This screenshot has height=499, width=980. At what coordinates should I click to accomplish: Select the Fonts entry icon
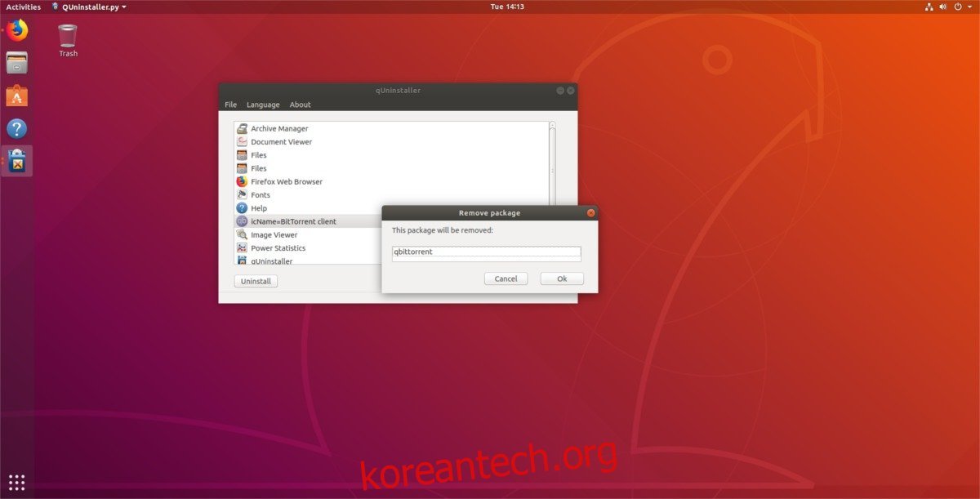[x=242, y=194]
